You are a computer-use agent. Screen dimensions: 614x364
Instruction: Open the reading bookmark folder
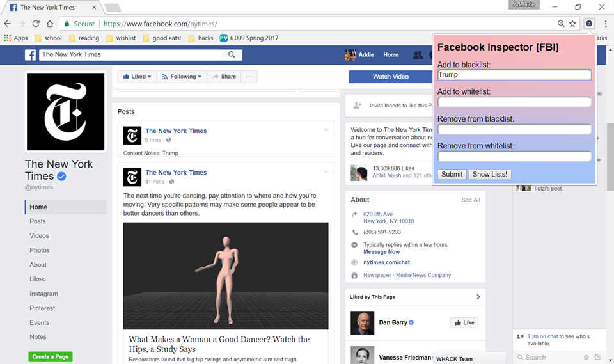click(x=84, y=38)
